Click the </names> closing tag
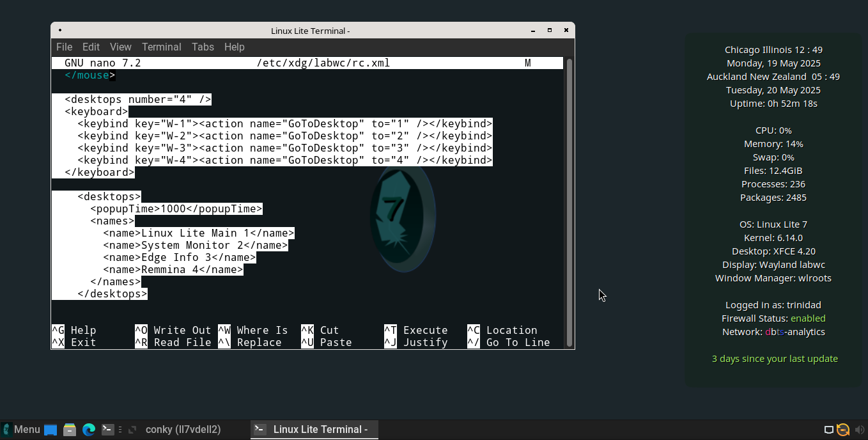This screenshot has height=440, width=868. pos(116,281)
